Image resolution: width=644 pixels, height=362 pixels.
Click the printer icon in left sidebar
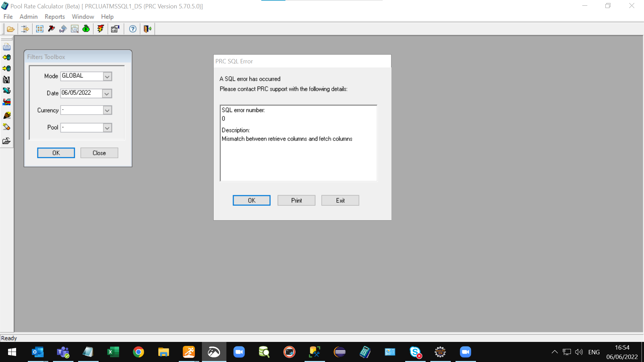point(6,47)
